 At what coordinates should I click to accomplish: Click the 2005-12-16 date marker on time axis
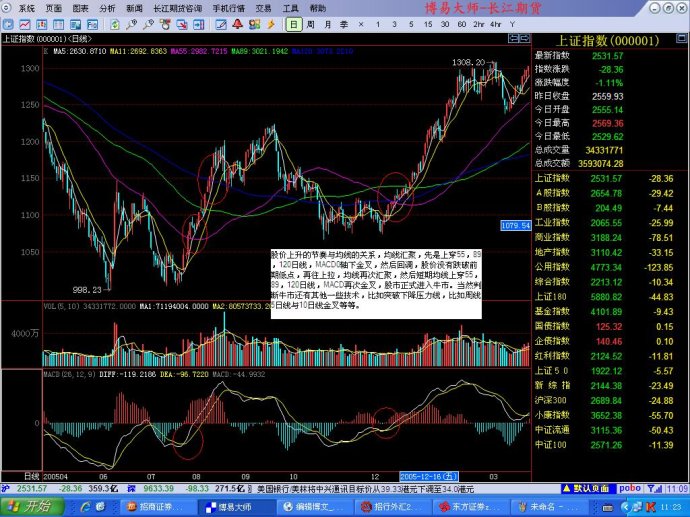(429, 477)
